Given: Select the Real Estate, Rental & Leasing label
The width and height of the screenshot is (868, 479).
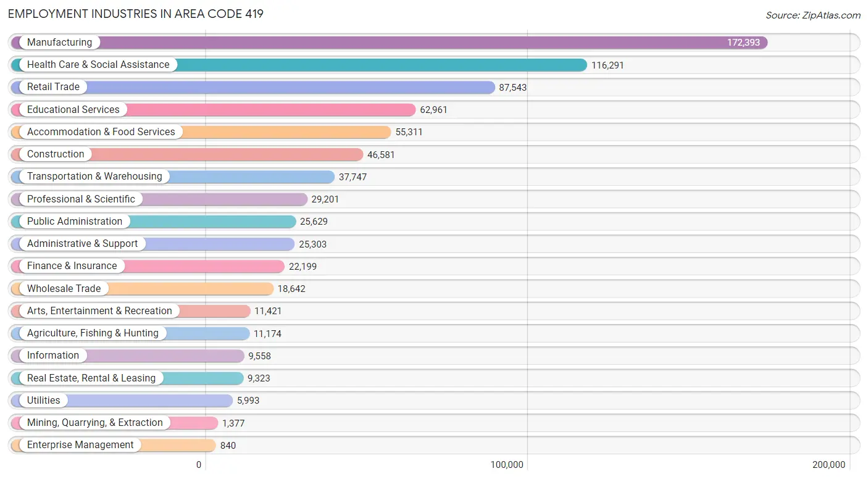Looking at the screenshot, I should point(91,378).
